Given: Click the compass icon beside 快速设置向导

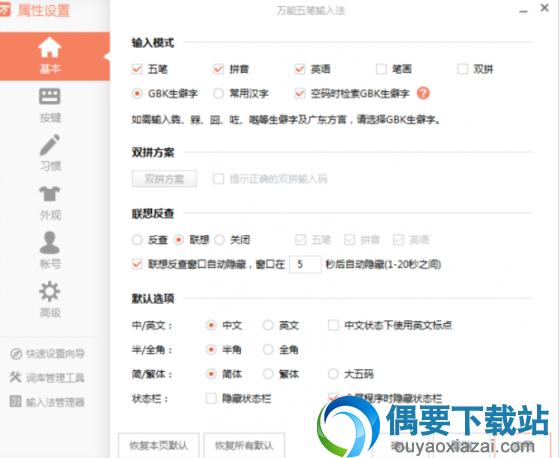Looking at the screenshot, I should point(16,354).
